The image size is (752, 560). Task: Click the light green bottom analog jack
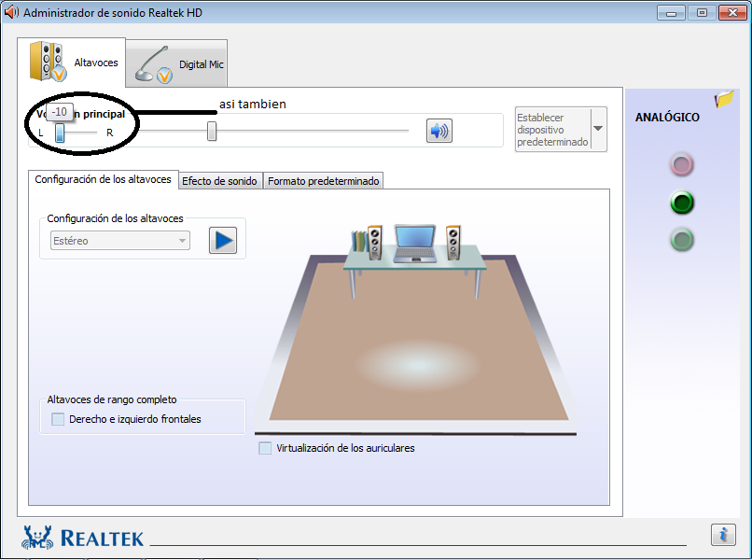(681, 240)
